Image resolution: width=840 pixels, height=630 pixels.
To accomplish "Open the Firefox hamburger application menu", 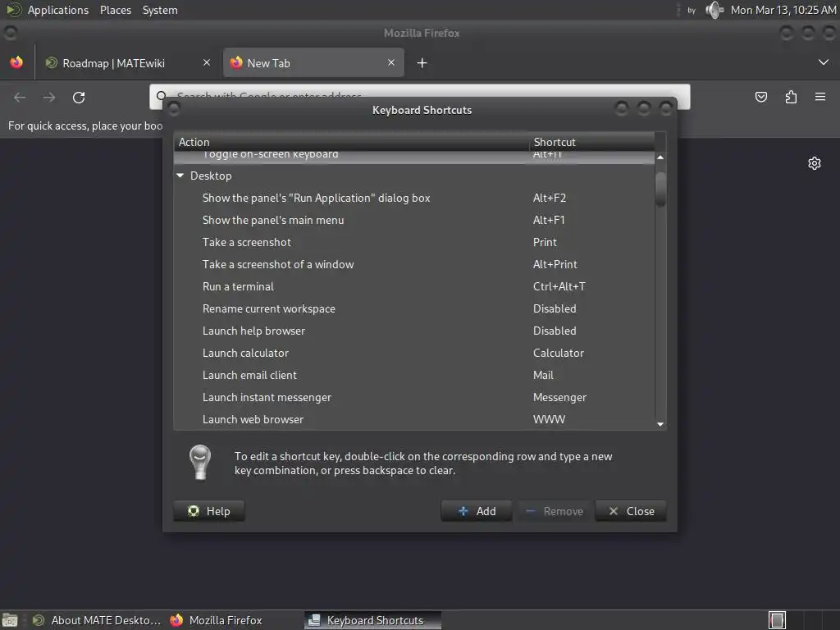I will pyautogui.click(x=820, y=97).
